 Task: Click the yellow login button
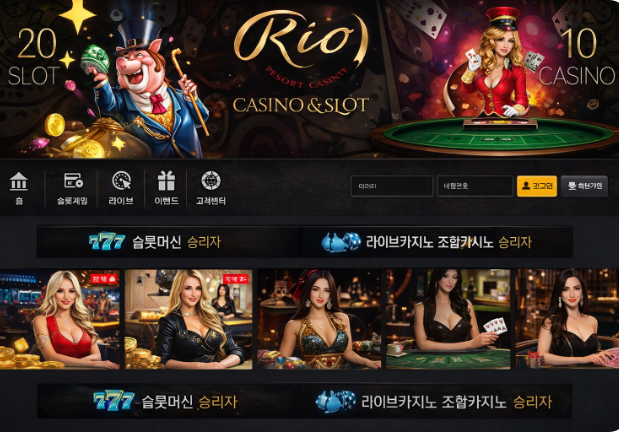pyautogui.click(x=537, y=186)
